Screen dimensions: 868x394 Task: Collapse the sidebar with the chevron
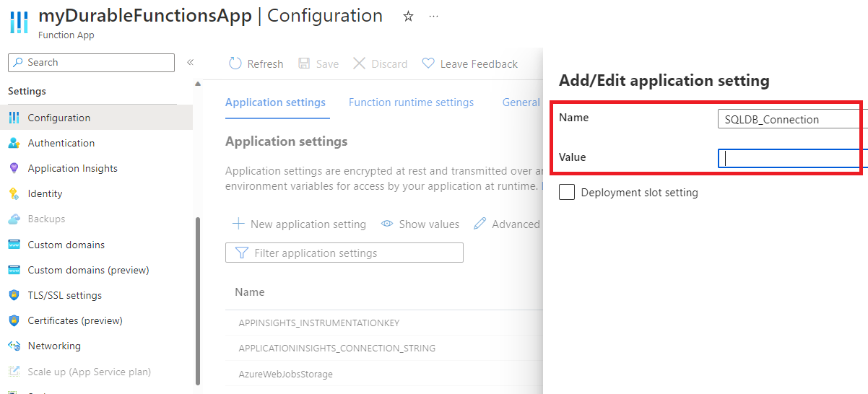coord(190,63)
